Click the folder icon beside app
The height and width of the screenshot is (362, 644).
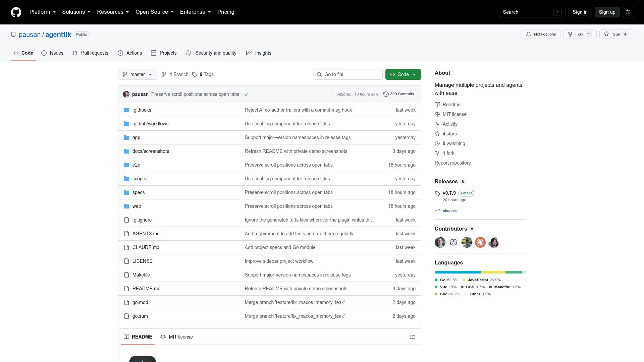point(126,137)
